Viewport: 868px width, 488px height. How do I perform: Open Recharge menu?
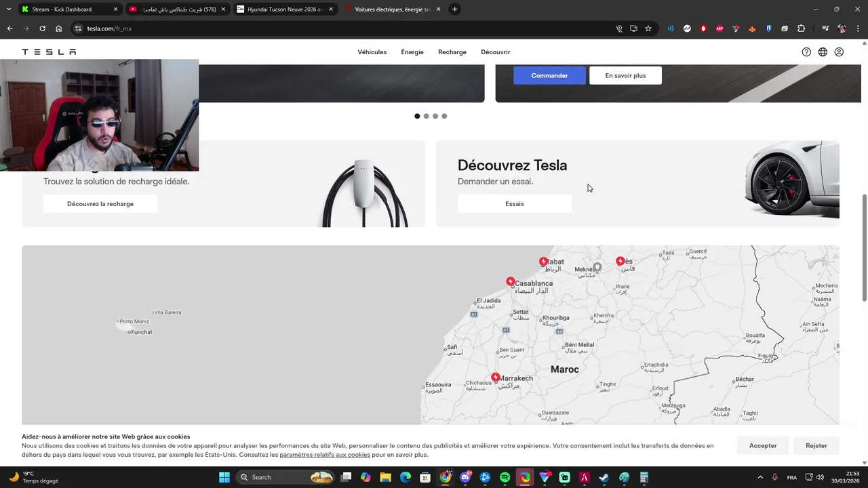452,52
